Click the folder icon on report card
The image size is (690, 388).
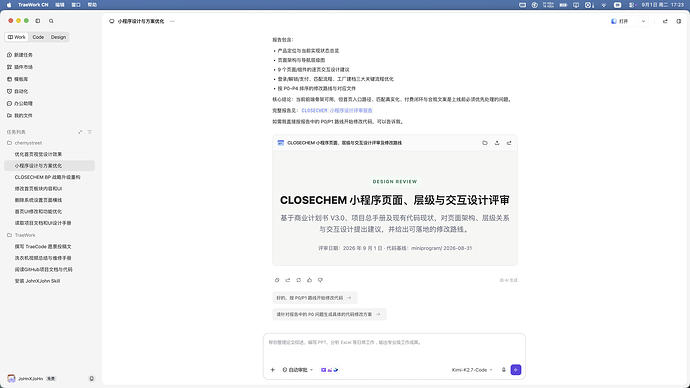point(484,143)
